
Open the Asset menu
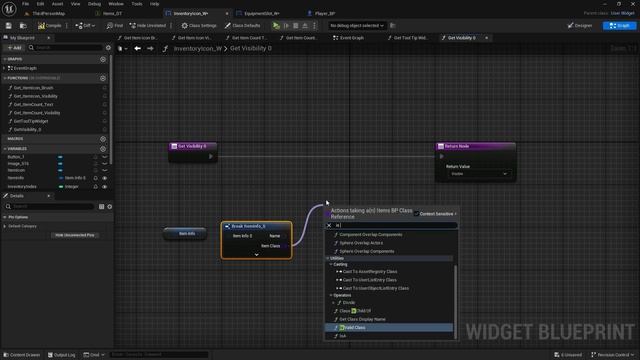tap(57, 4)
